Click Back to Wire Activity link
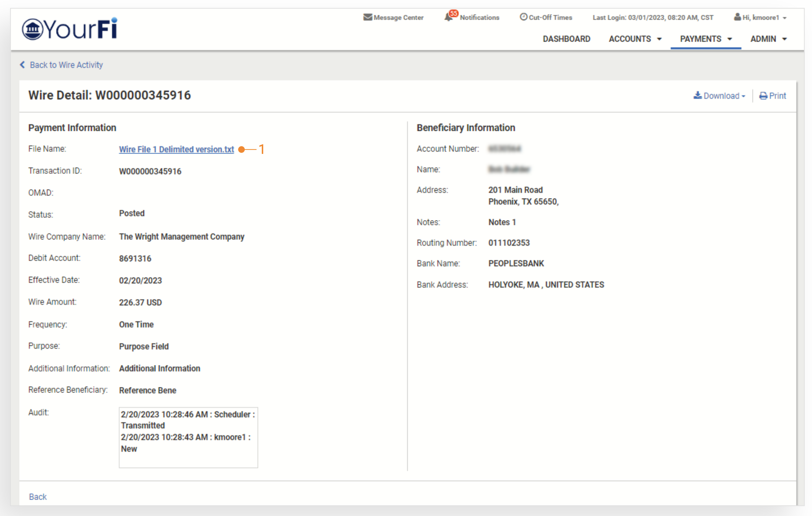This screenshot has width=812, height=516. (x=66, y=65)
